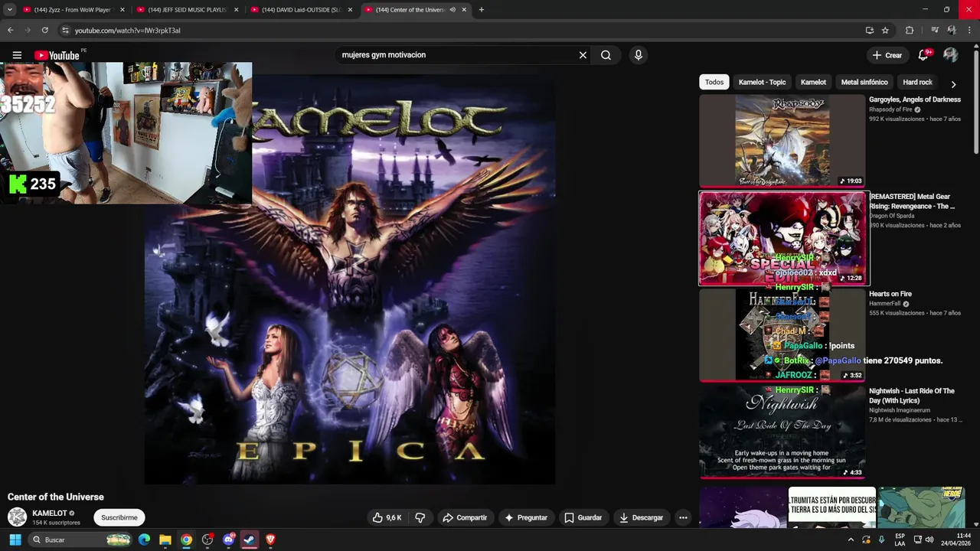
Task: Go to YouTube home via logo
Action: pyautogui.click(x=57, y=55)
